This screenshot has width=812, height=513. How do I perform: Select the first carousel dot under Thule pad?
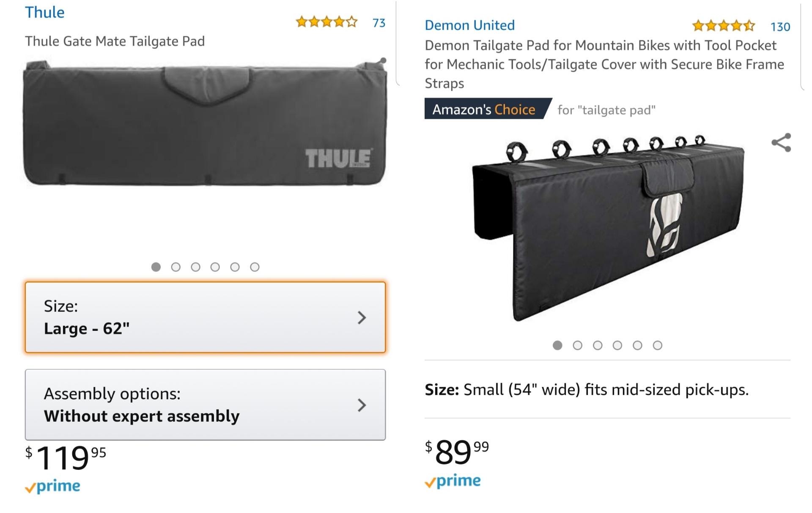pos(157,266)
